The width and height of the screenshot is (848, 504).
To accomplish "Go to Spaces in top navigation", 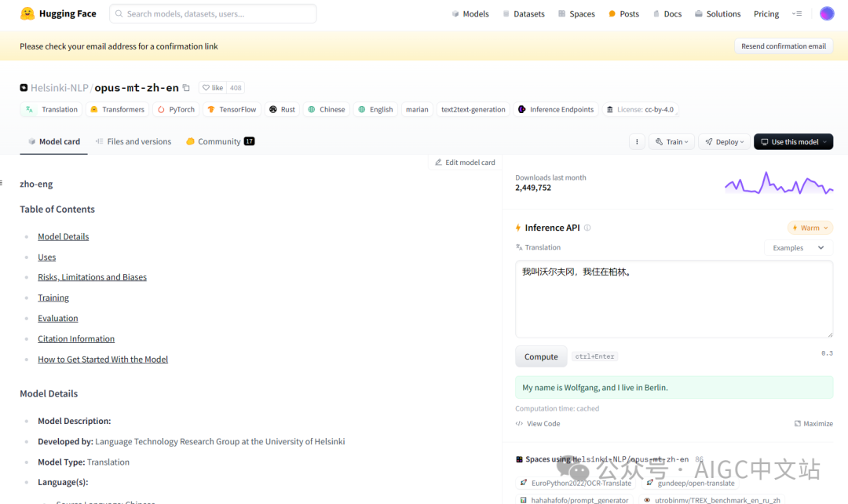I will coord(576,13).
